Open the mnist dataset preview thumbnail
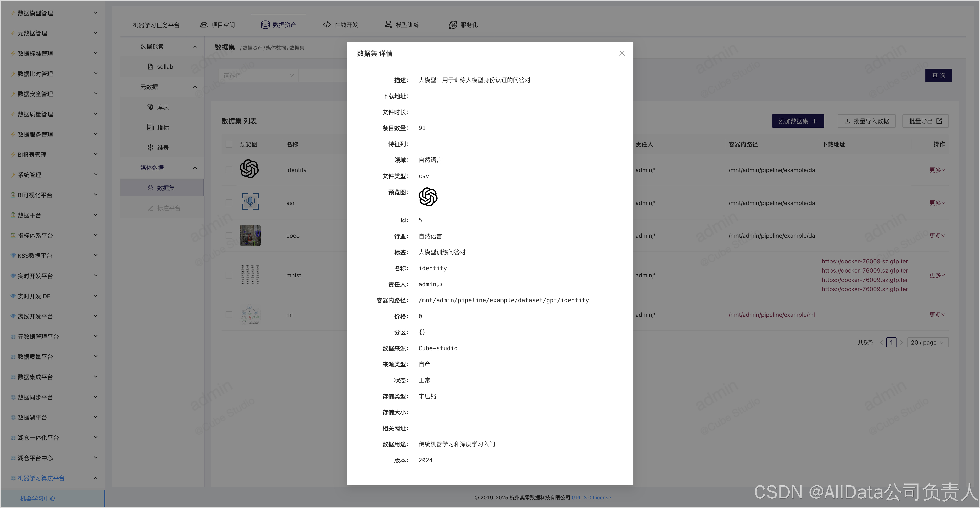This screenshot has width=980, height=508. tap(250, 274)
